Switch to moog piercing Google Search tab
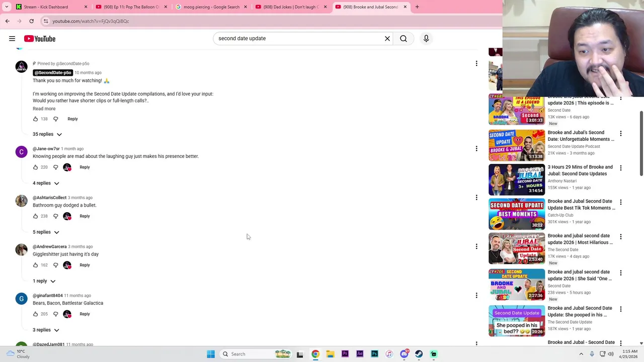 [211, 7]
